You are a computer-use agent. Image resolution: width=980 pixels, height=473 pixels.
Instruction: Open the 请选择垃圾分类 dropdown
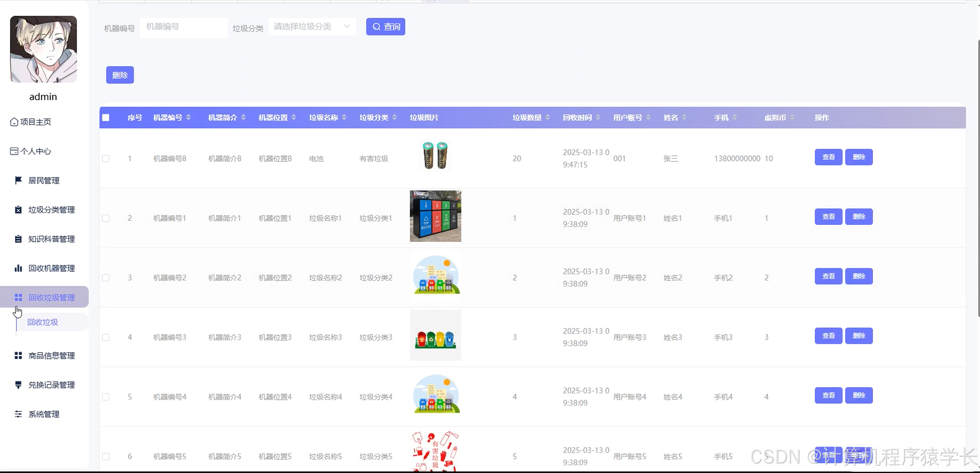tap(312, 26)
